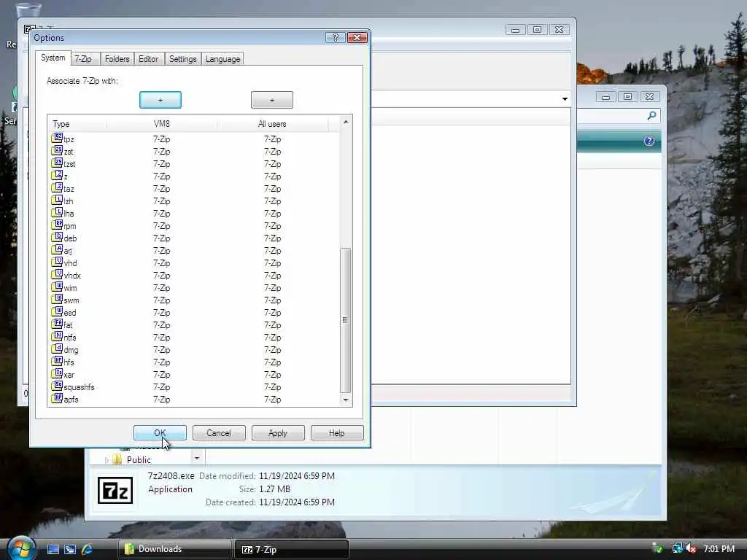The image size is (747, 560).
Task: Open the Language tab
Action: (x=223, y=59)
